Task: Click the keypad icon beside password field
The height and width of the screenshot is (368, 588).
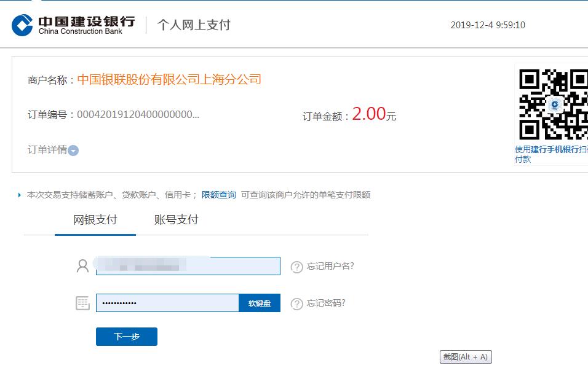Action: (82, 303)
